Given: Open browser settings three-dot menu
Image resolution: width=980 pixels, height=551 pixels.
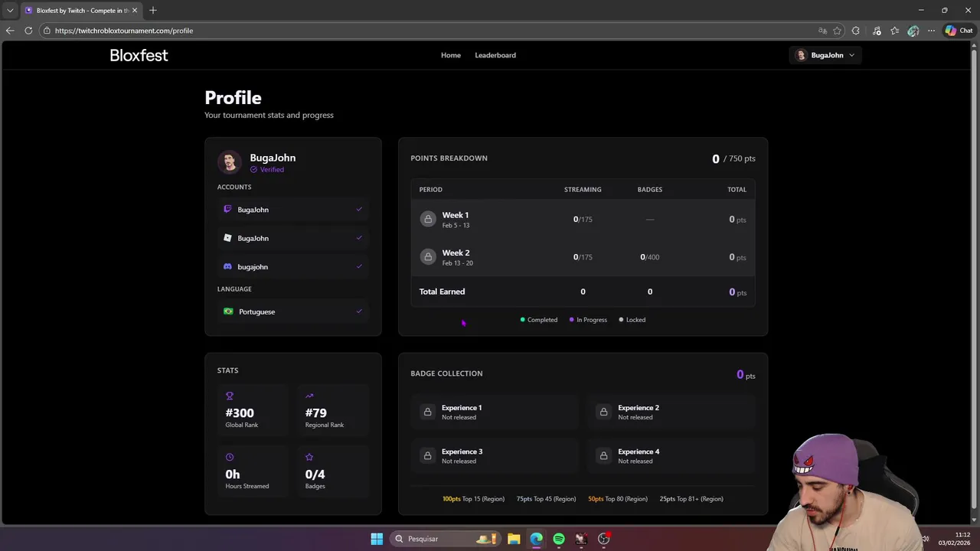Looking at the screenshot, I should [931, 31].
